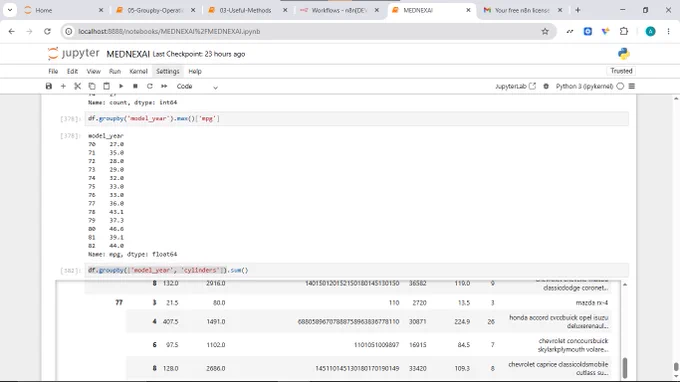Close the Home browser tab
Image resolution: width=680 pixels, height=382 pixels.
coord(101,10)
